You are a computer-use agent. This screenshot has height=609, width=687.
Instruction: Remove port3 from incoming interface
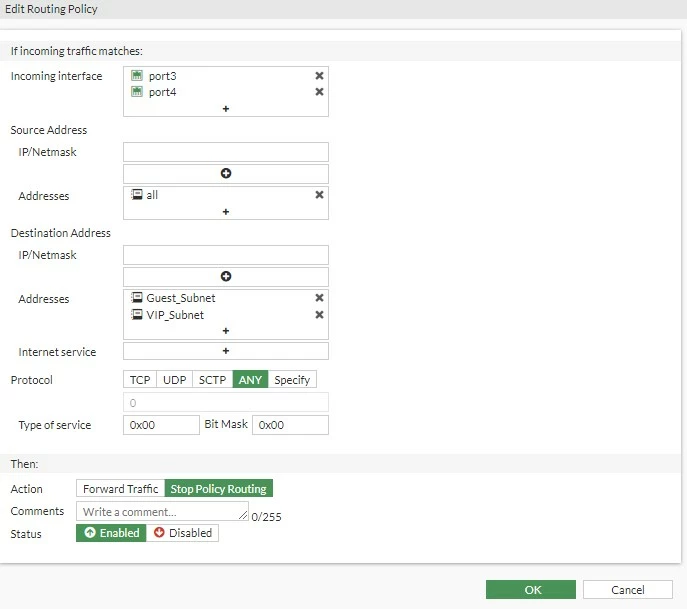pos(319,76)
